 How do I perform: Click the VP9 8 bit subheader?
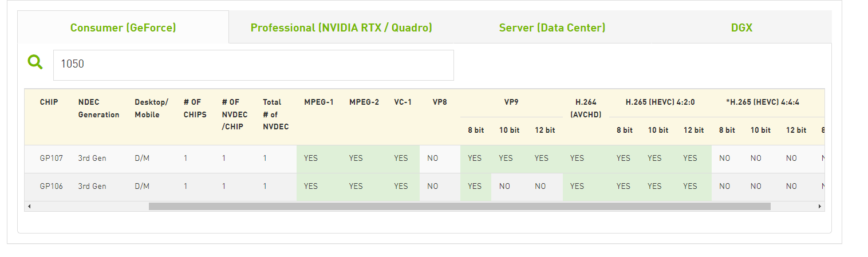point(476,131)
